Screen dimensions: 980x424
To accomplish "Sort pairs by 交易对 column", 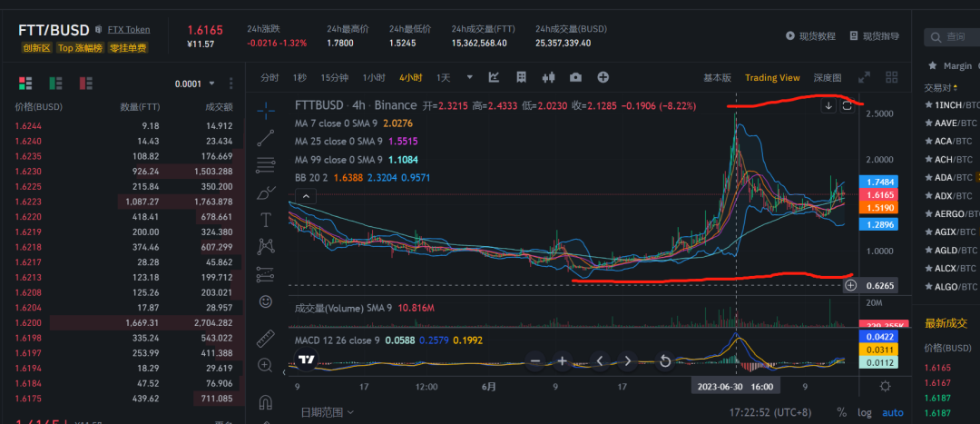I will (x=940, y=87).
